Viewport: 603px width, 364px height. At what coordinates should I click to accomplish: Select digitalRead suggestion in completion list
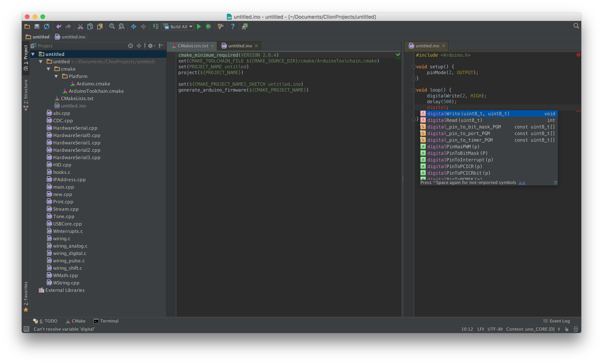[x=454, y=120]
